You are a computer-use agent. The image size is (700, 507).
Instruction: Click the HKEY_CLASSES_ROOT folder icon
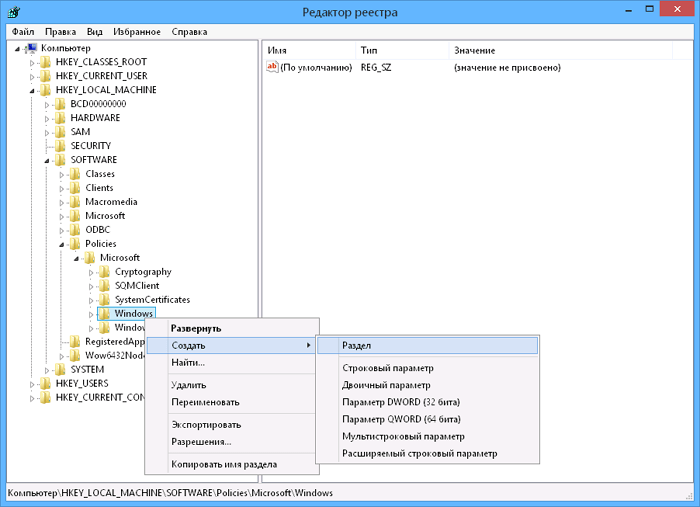click(x=45, y=62)
